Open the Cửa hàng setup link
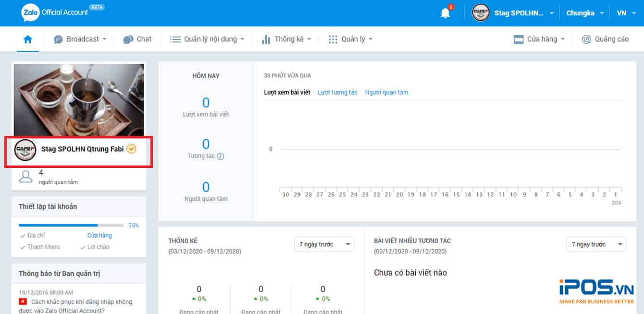 click(99, 235)
